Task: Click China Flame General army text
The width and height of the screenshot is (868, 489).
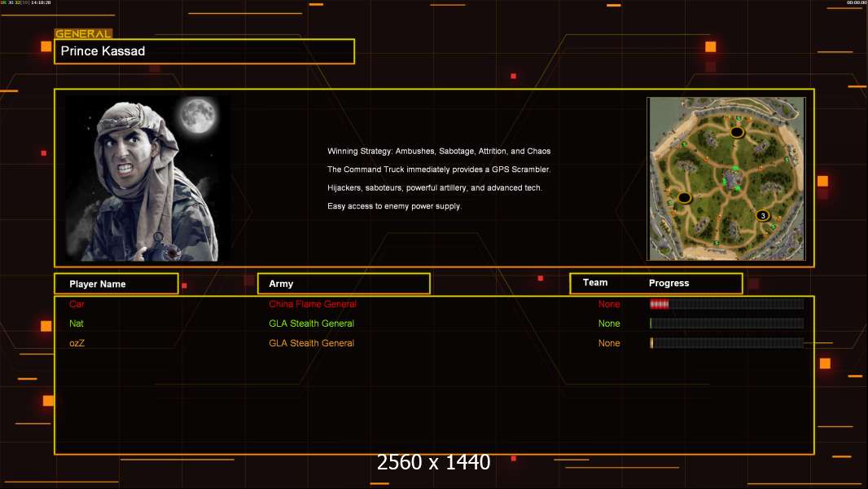Action: tap(313, 304)
